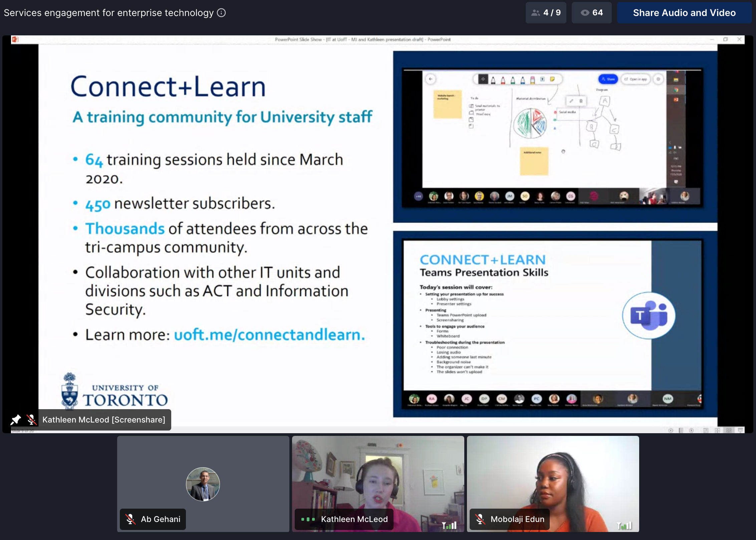Click Today's session will cover text
Screen dimensions: 756x540
pos(456,287)
